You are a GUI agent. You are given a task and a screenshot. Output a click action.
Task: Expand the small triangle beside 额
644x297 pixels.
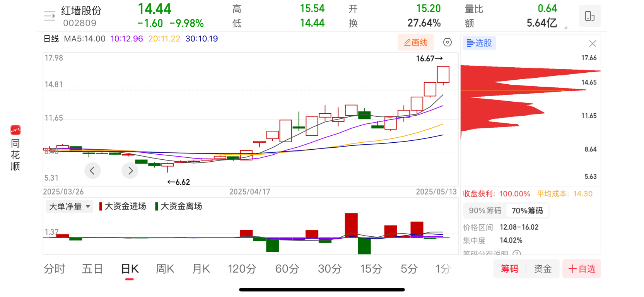pos(565,27)
